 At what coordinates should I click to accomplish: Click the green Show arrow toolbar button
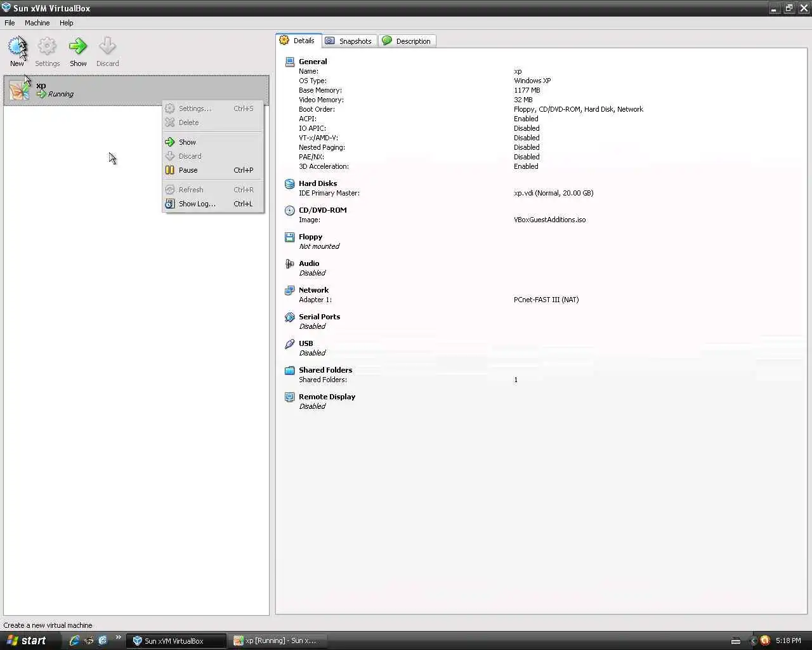click(x=78, y=51)
